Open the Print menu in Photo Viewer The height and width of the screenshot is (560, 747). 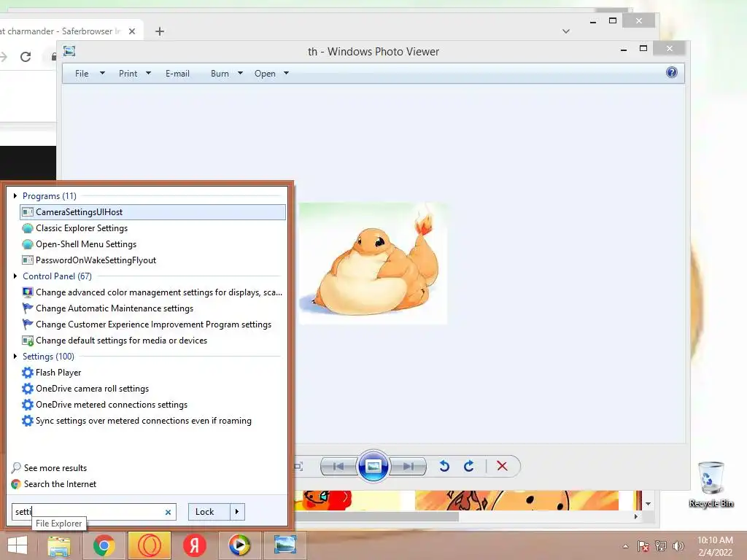[135, 74]
